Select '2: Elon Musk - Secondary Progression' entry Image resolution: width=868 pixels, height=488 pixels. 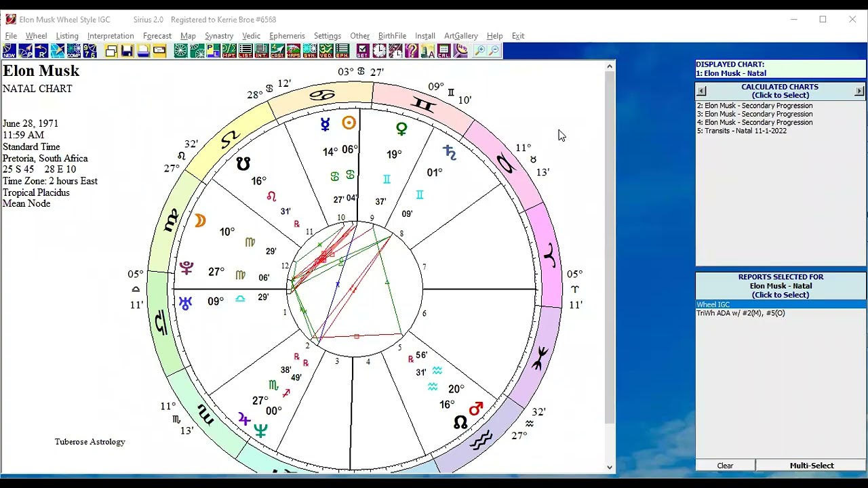tap(754, 106)
